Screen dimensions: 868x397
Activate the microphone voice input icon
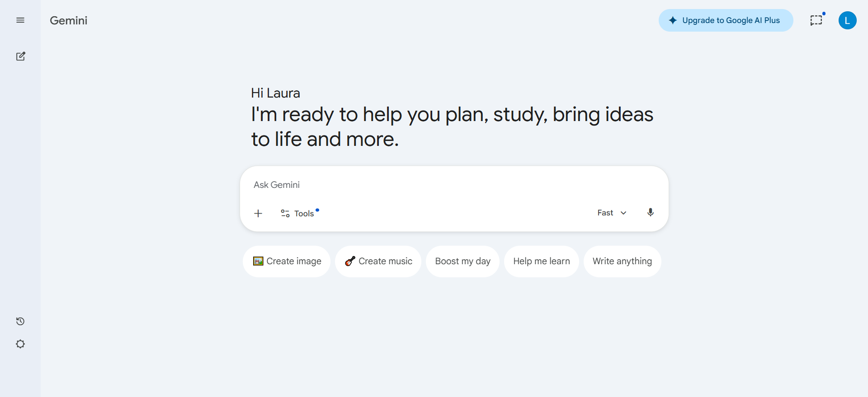650,213
